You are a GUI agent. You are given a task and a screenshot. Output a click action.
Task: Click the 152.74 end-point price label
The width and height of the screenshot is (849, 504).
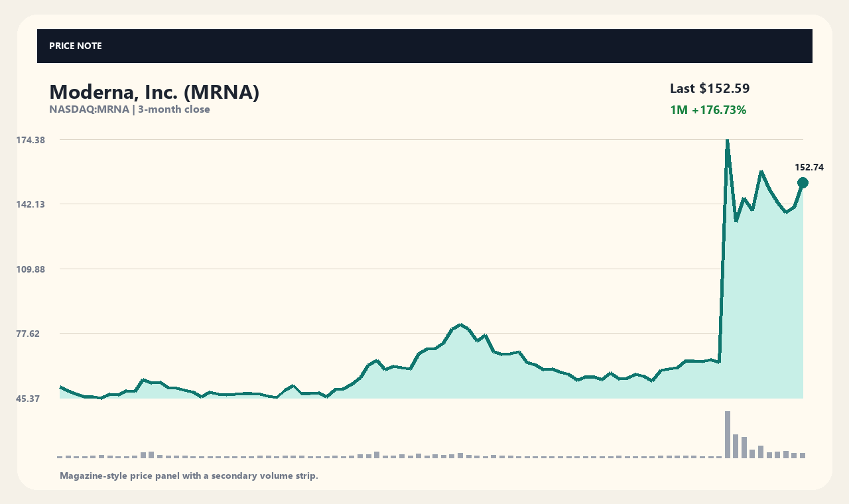click(809, 167)
